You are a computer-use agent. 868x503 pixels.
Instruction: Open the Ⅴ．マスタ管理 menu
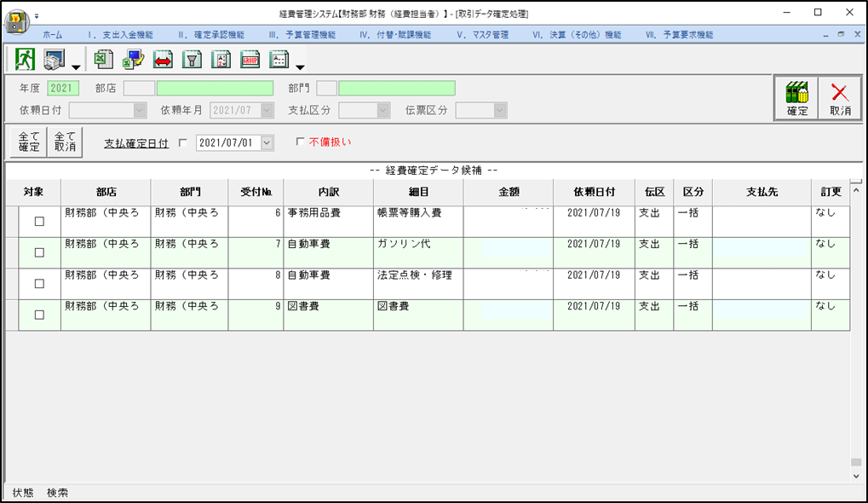(x=482, y=34)
